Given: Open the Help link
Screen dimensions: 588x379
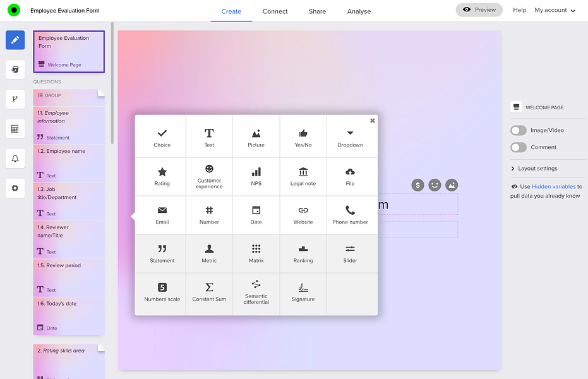Looking at the screenshot, I should [519, 10].
